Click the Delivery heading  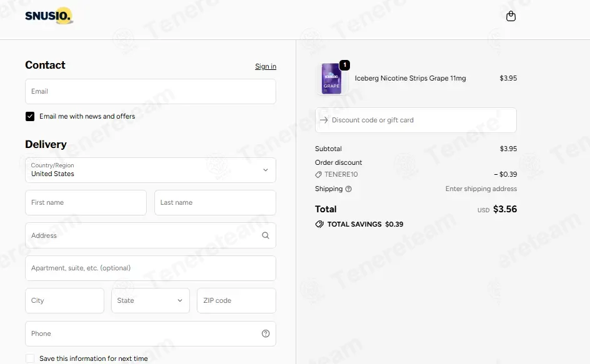point(46,144)
